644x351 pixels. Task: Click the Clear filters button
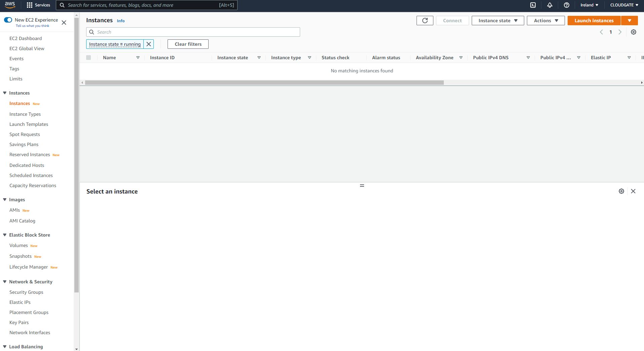tap(188, 44)
